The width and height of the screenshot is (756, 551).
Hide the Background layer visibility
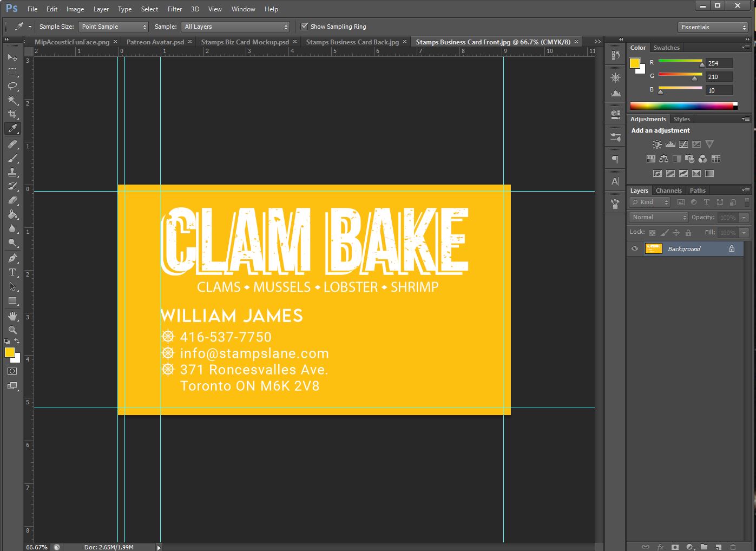point(635,249)
